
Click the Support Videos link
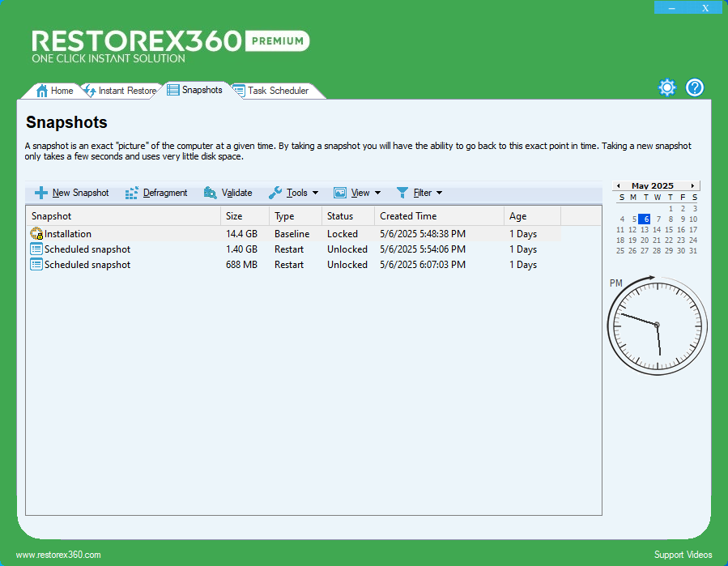[x=683, y=554]
